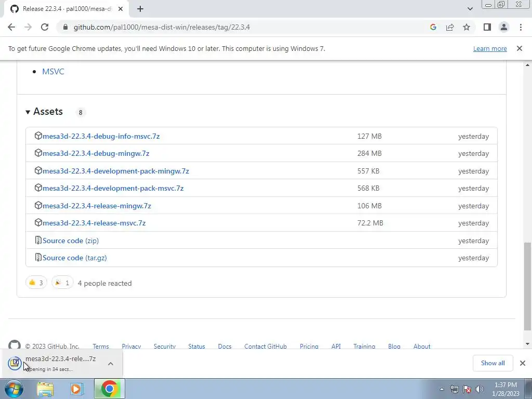Click the zip file icon beside Source code (zip)
The width and height of the screenshot is (532, 399).
[38, 240]
